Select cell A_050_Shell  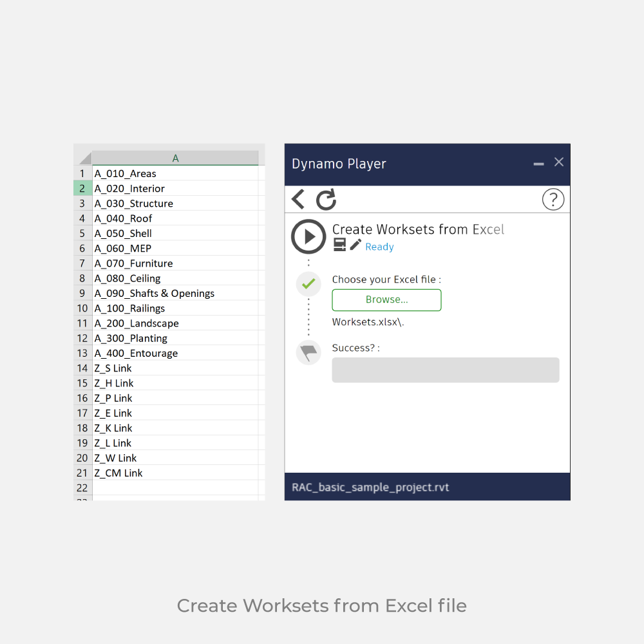(175, 233)
